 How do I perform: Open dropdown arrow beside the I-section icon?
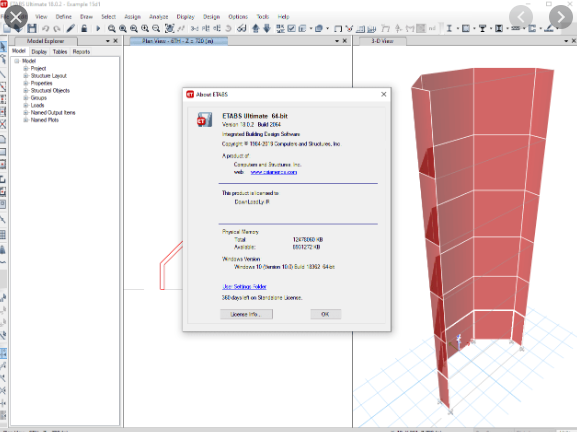click(458, 28)
